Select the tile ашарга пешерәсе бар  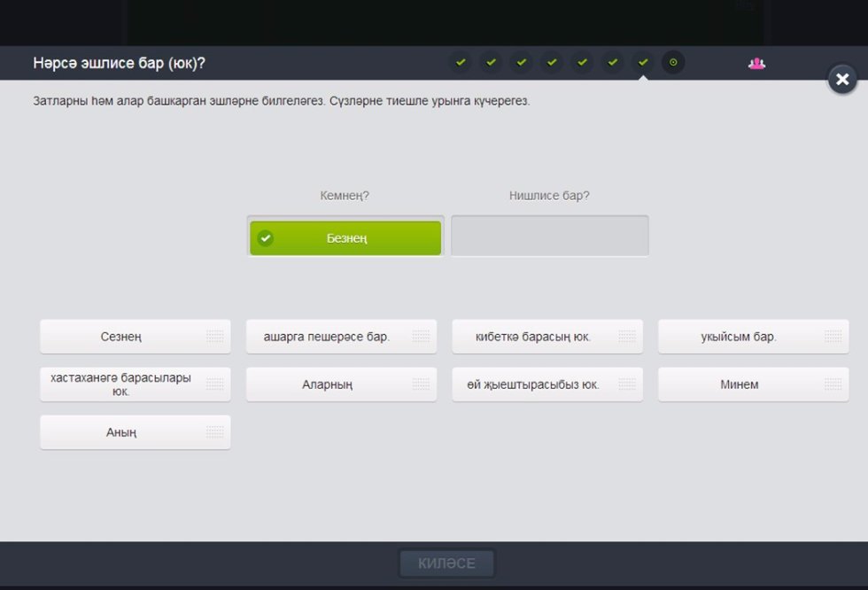tap(327, 337)
